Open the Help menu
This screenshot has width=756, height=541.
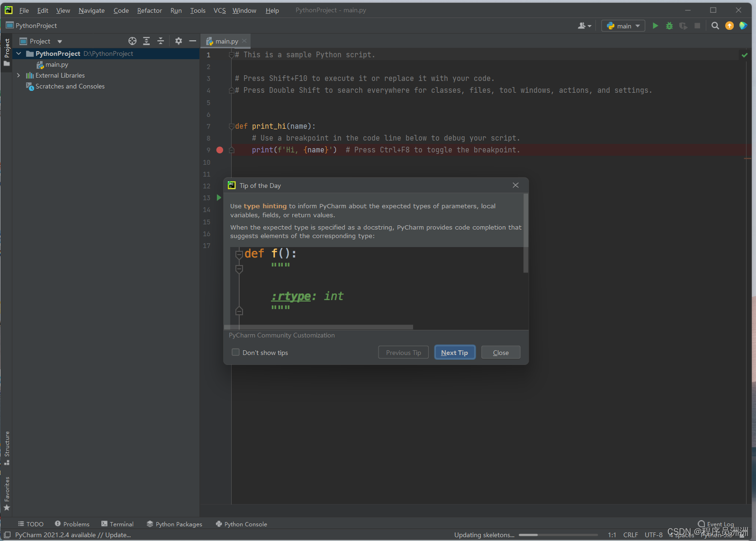[x=272, y=10]
